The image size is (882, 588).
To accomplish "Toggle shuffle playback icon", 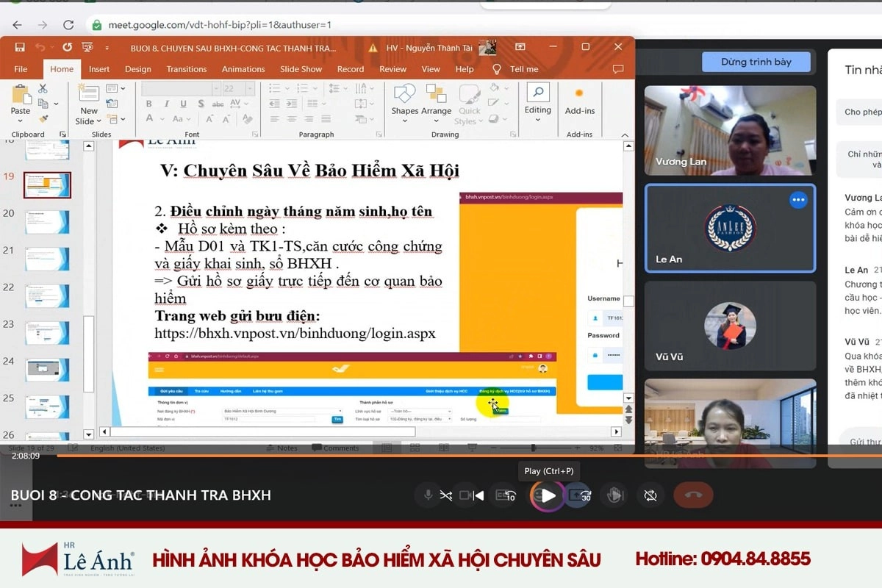I will coord(445,495).
